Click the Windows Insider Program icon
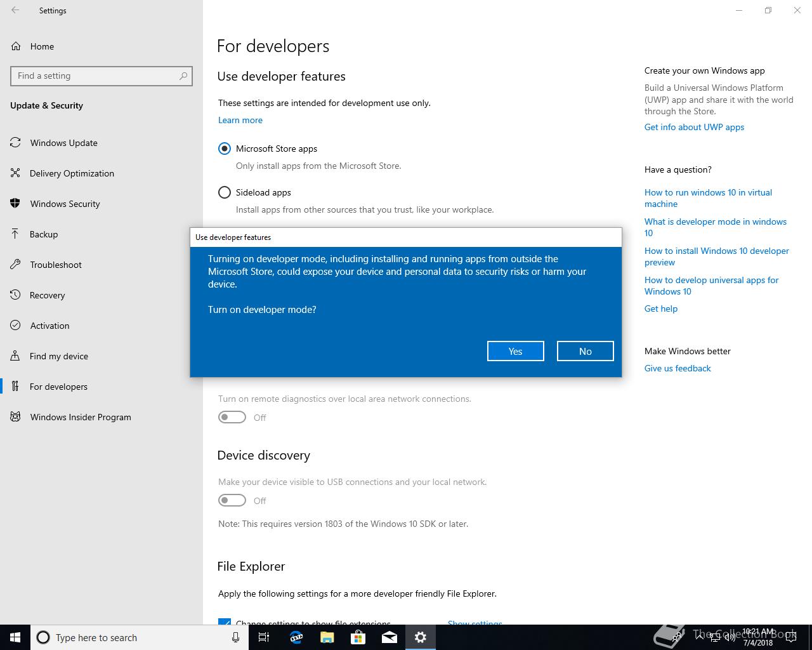 coord(15,417)
